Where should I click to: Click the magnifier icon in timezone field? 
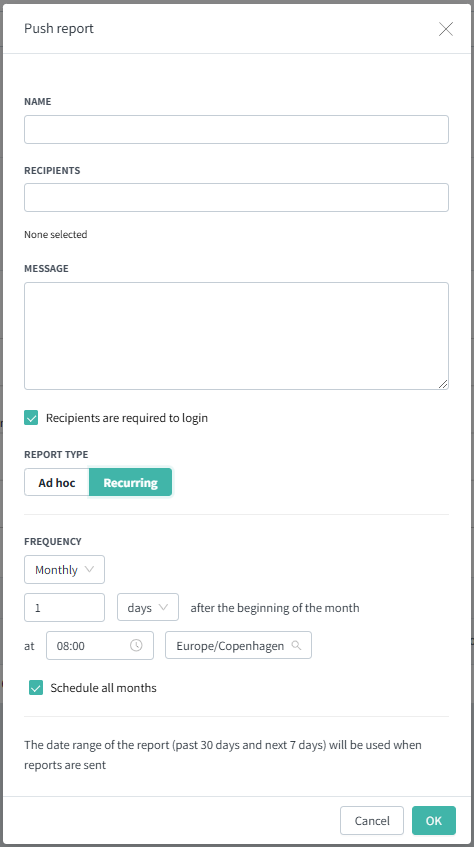point(296,646)
